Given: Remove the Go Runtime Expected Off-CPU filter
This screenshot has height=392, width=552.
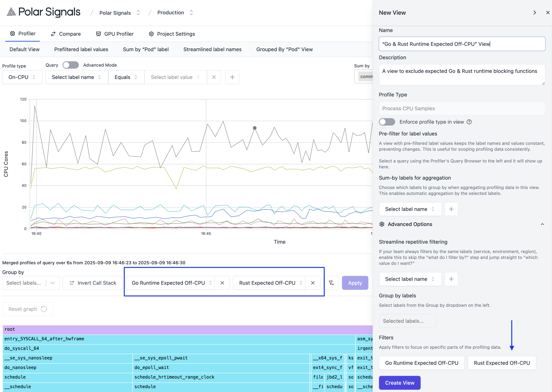Looking at the screenshot, I should coord(222,283).
